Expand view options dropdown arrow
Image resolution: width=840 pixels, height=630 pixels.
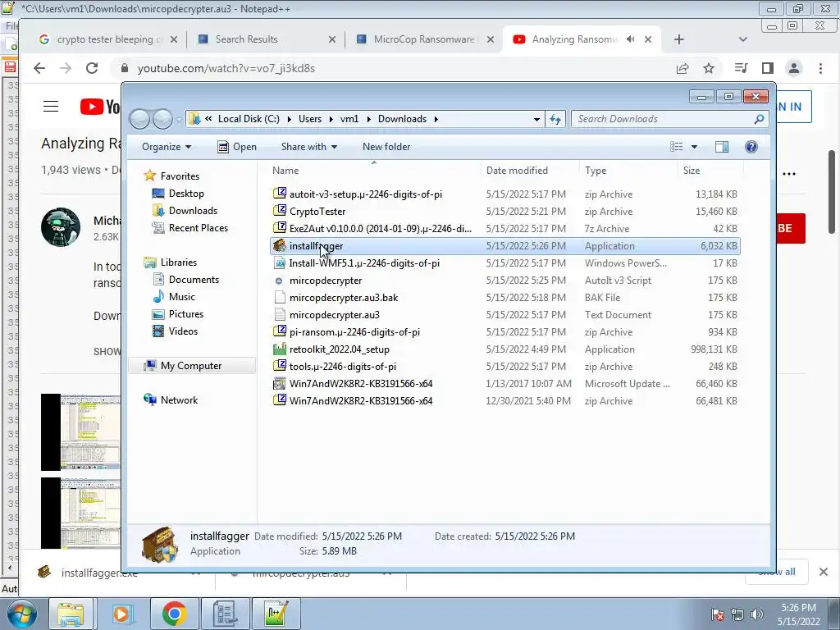point(694,147)
